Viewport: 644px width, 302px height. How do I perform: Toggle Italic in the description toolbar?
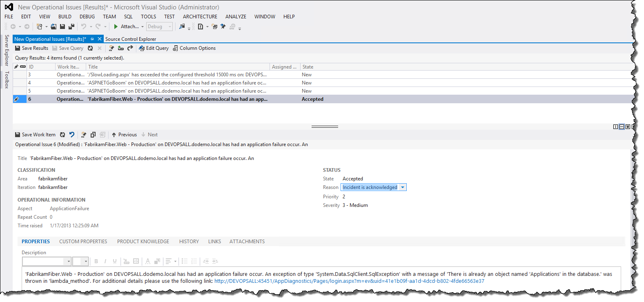pyautogui.click(x=105, y=261)
